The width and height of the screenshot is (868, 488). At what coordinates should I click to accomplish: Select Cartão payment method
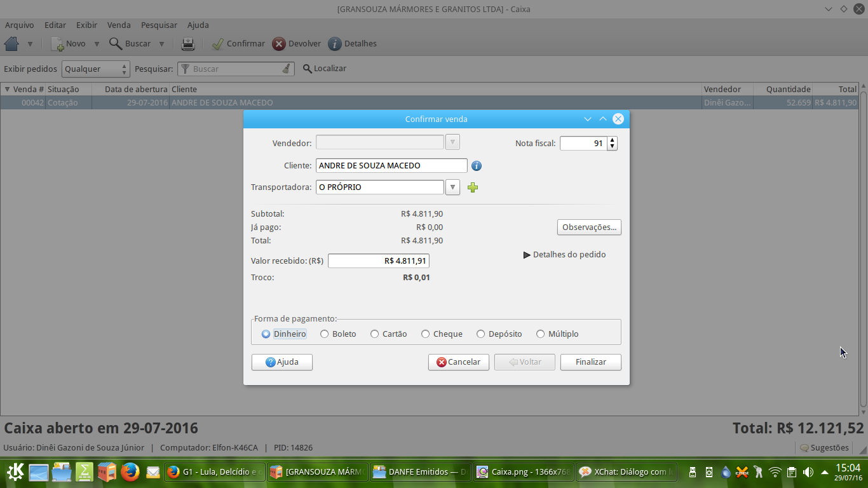(x=388, y=334)
